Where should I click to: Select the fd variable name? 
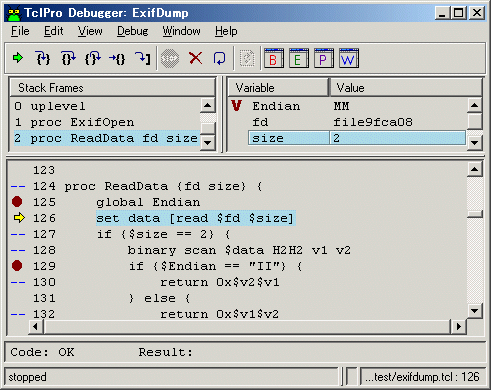coord(260,122)
